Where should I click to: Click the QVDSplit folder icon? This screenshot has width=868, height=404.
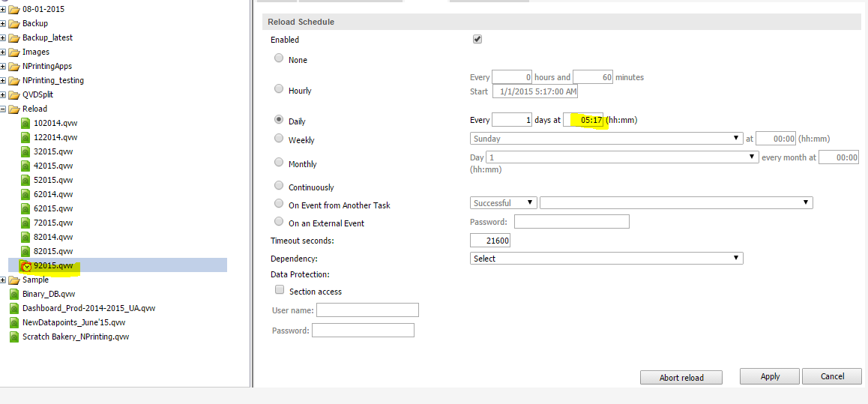[x=13, y=94]
